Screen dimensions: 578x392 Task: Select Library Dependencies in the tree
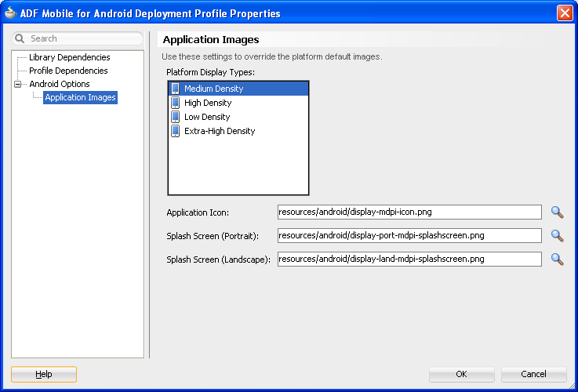[70, 57]
